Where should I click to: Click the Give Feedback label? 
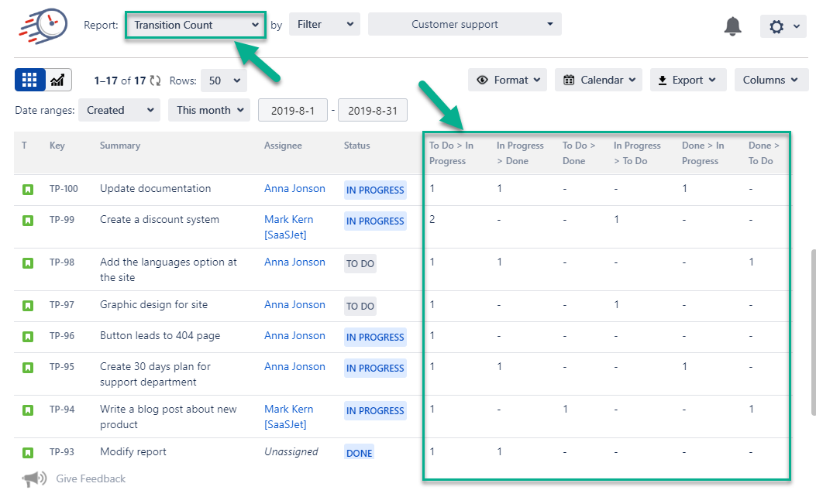(90, 478)
